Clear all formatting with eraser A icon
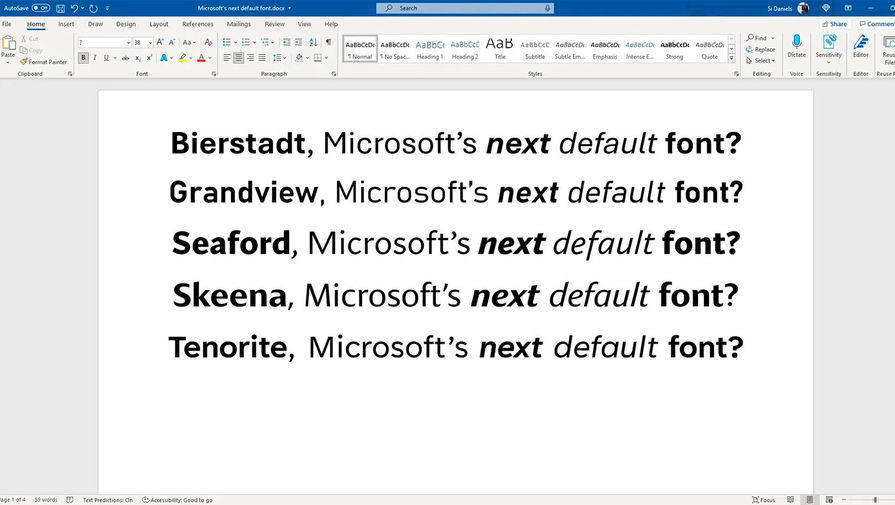Screen dimensions: 895x505 208,42
